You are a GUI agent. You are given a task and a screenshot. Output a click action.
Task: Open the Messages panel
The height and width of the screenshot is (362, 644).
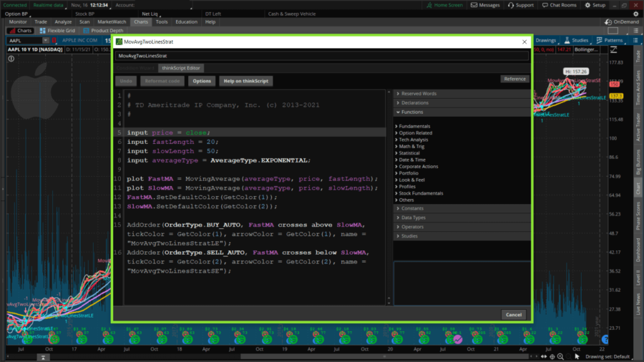(x=485, y=5)
